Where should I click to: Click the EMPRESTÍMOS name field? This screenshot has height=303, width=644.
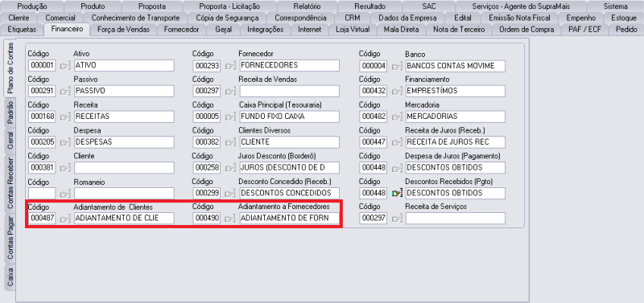point(456,91)
